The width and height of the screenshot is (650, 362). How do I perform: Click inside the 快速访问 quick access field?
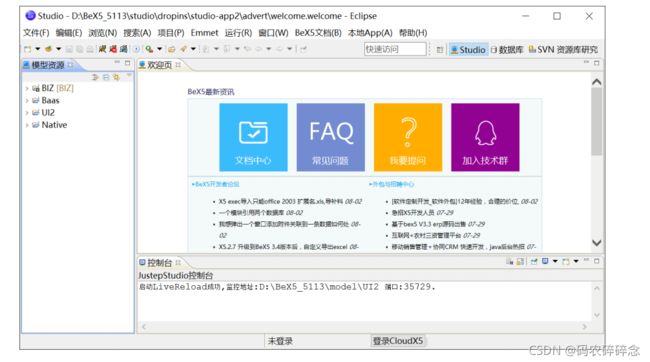395,49
